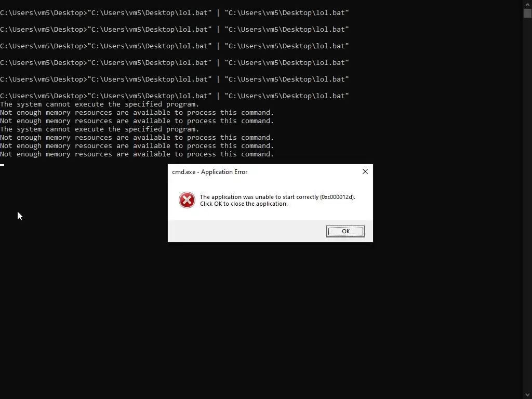Click OK in the Application Error dialog
The width and height of the screenshot is (532, 399).
[345, 231]
